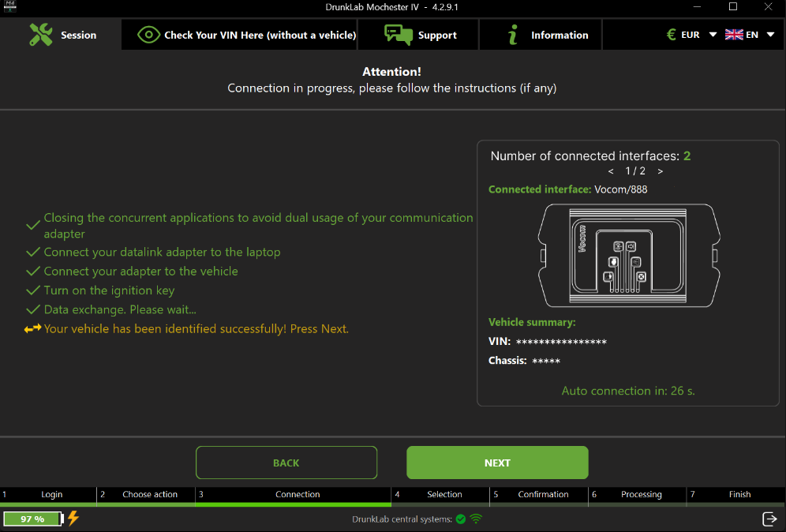The width and height of the screenshot is (786, 532).
Task: Click the green checkmark next to DrunkLab central systems
Action: [x=461, y=519]
